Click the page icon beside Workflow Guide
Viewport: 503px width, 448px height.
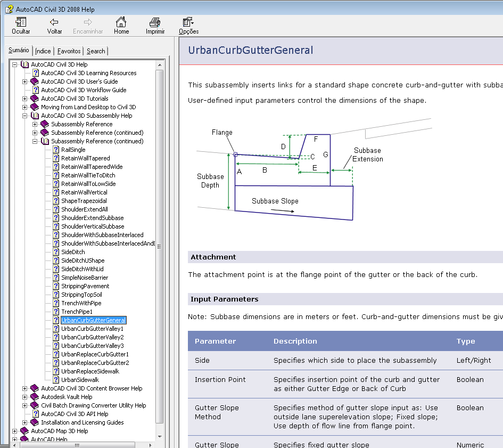tap(36, 90)
